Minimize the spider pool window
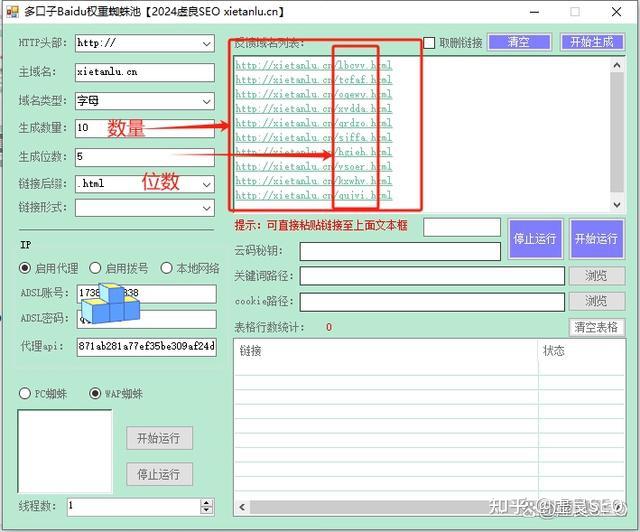 (534, 12)
